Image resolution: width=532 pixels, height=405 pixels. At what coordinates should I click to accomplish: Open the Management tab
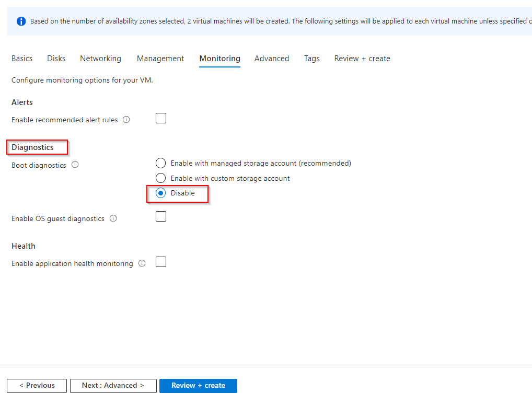160,59
